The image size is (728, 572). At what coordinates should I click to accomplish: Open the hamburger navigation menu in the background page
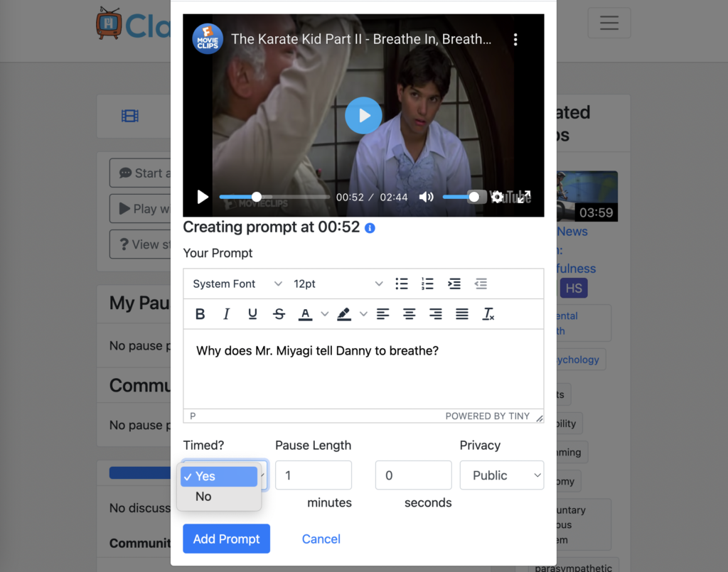coord(609,23)
